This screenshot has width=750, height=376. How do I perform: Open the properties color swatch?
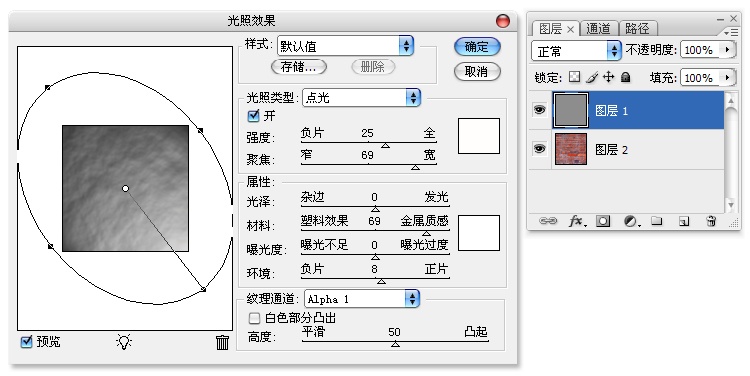click(x=479, y=233)
